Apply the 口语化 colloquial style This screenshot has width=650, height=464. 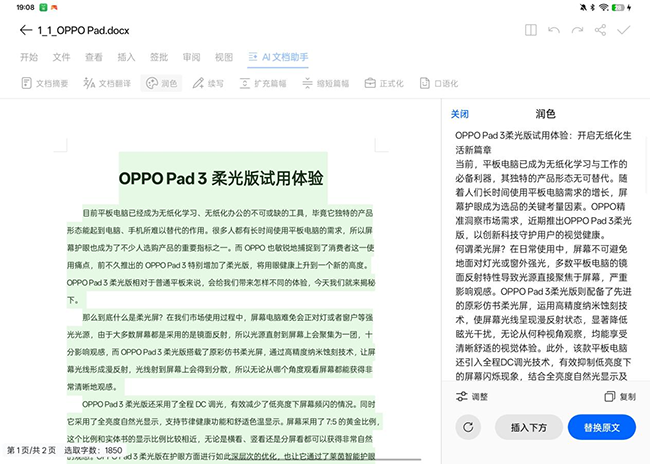pyautogui.click(x=439, y=83)
